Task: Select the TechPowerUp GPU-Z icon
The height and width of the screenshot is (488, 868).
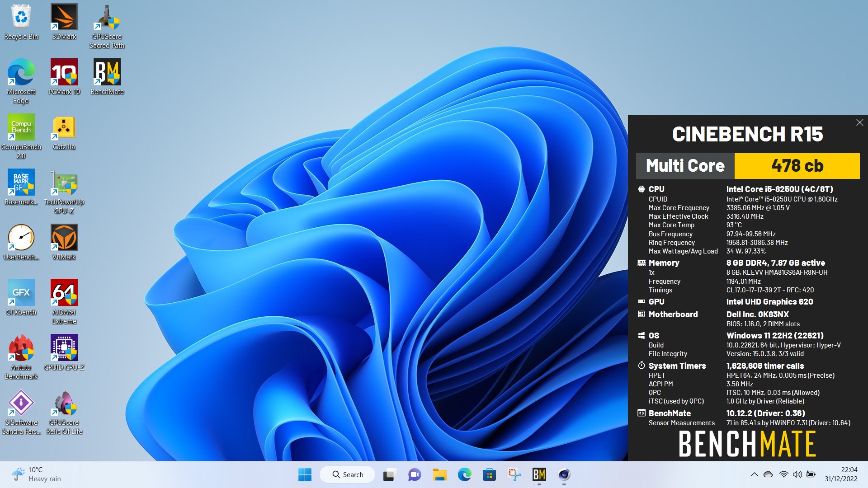Action: 64,192
